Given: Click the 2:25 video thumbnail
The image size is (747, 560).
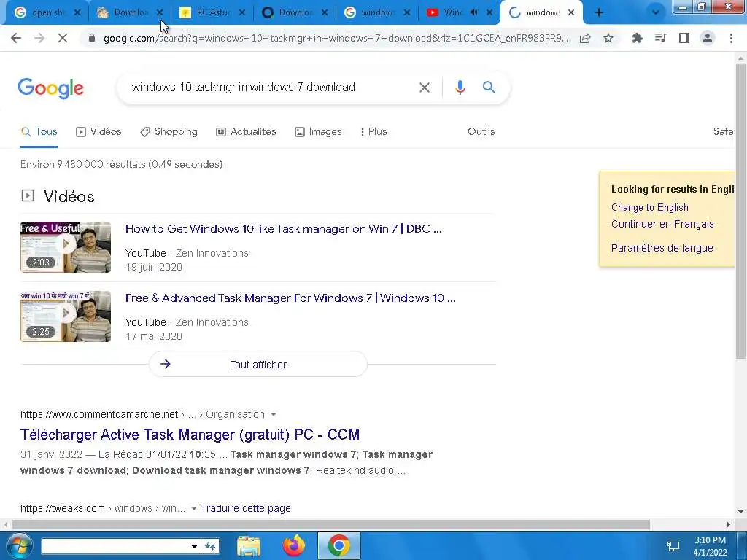Looking at the screenshot, I should pyautogui.click(x=65, y=316).
